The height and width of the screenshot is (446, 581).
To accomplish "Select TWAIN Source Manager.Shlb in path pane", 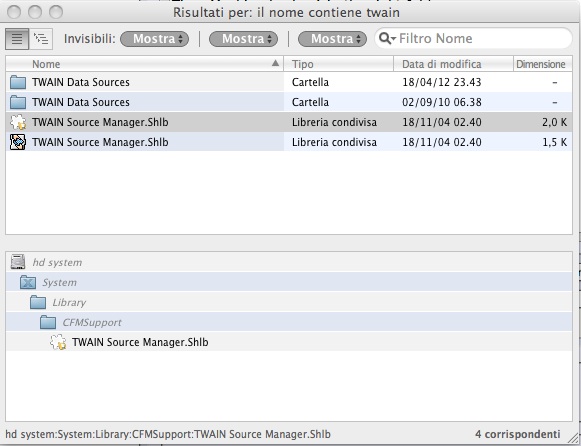I will click(140, 342).
